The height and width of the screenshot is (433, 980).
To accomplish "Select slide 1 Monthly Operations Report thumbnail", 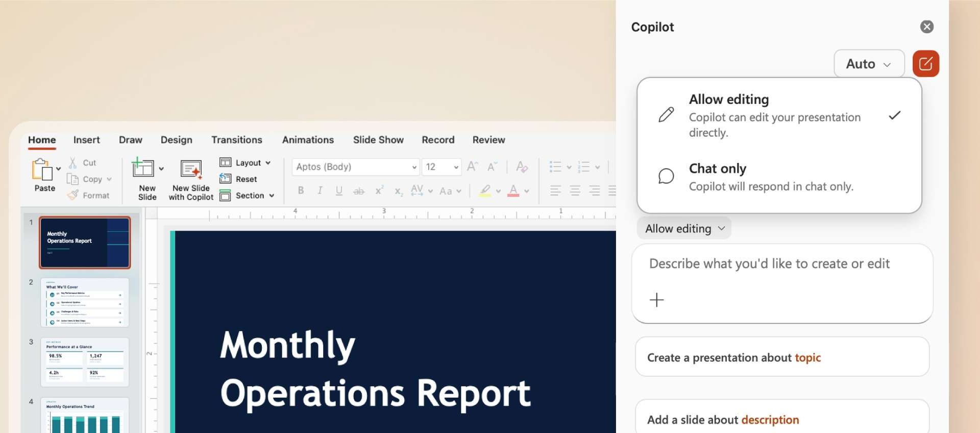I will [85, 243].
